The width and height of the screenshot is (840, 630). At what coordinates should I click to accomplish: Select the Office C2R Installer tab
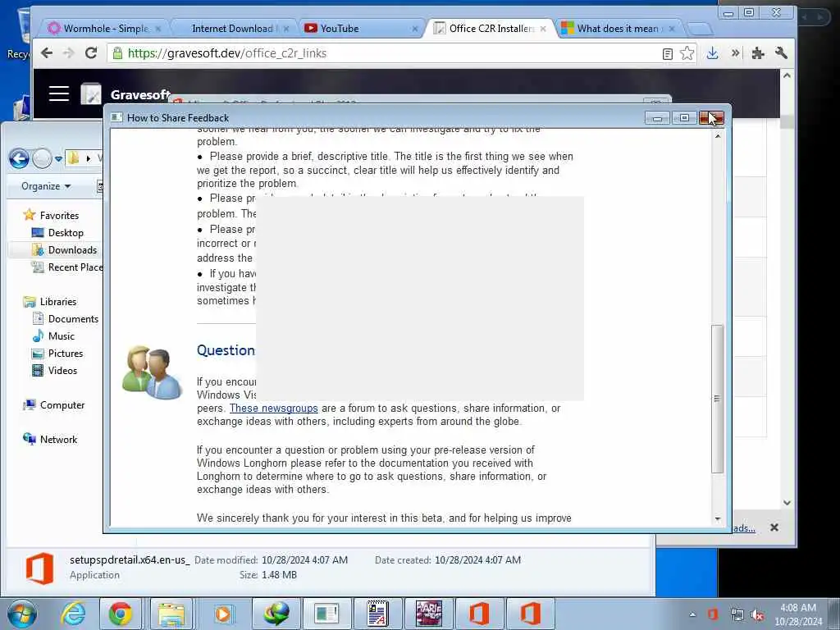[x=492, y=29]
